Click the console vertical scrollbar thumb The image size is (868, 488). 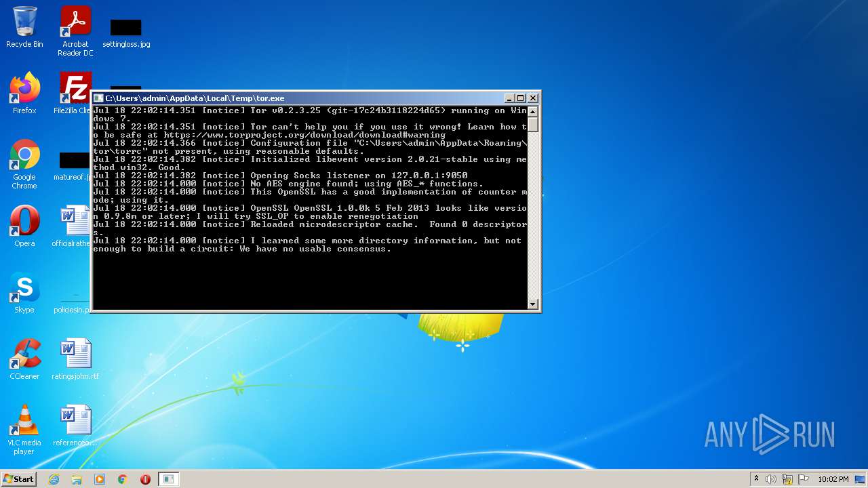point(533,125)
